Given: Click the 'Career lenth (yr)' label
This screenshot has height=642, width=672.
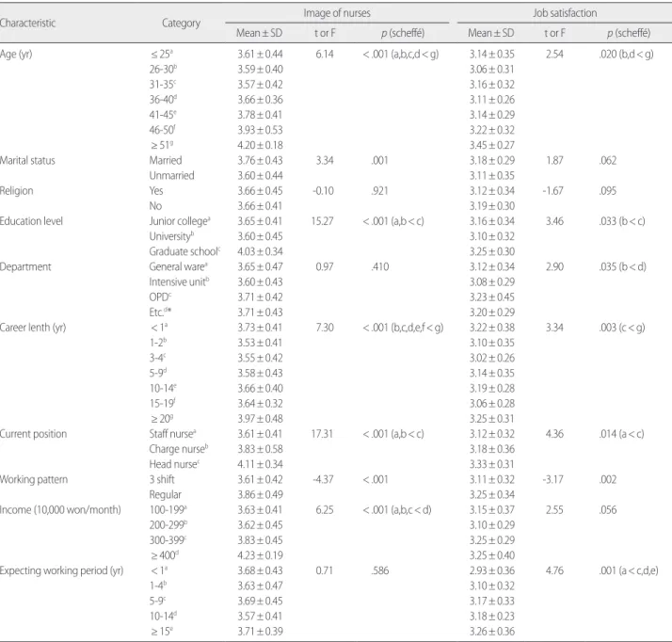Looking at the screenshot, I should [x=33, y=328].
